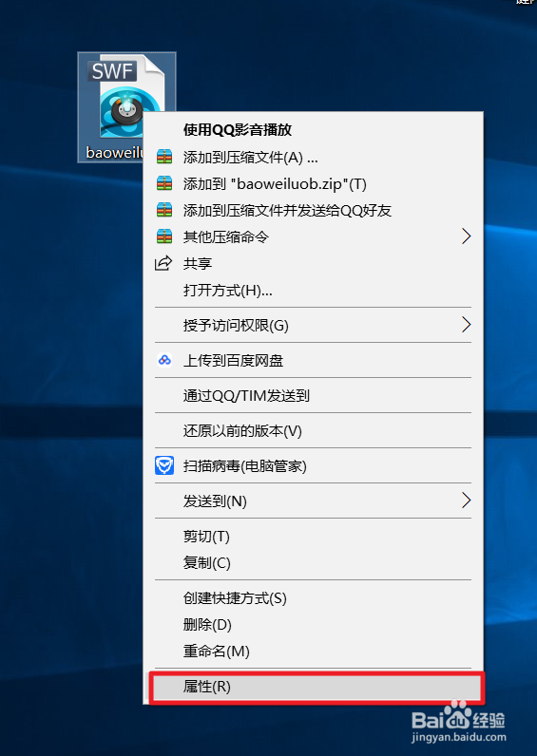Choose 添加到 "baoweiluob.zip"(T) option

coord(313,183)
